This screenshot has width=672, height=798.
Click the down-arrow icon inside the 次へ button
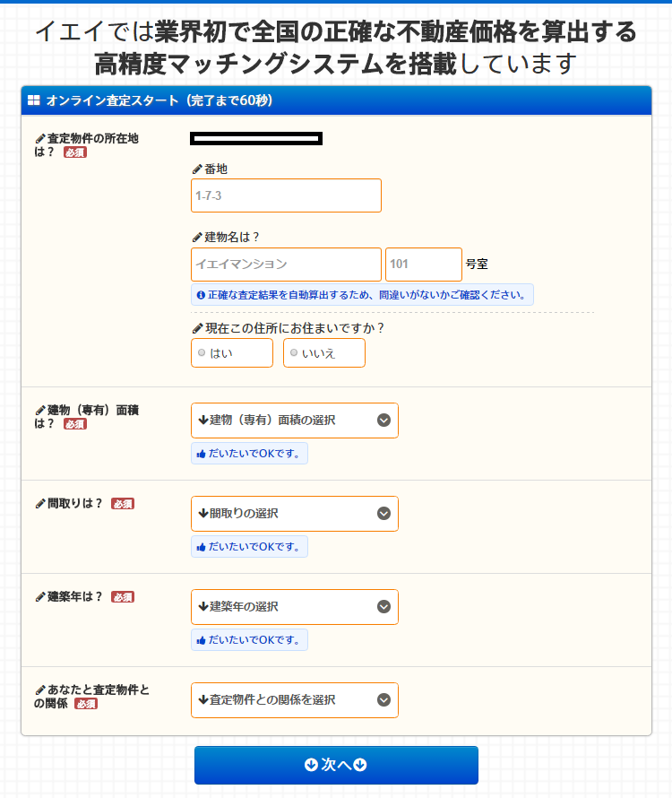click(x=312, y=765)
